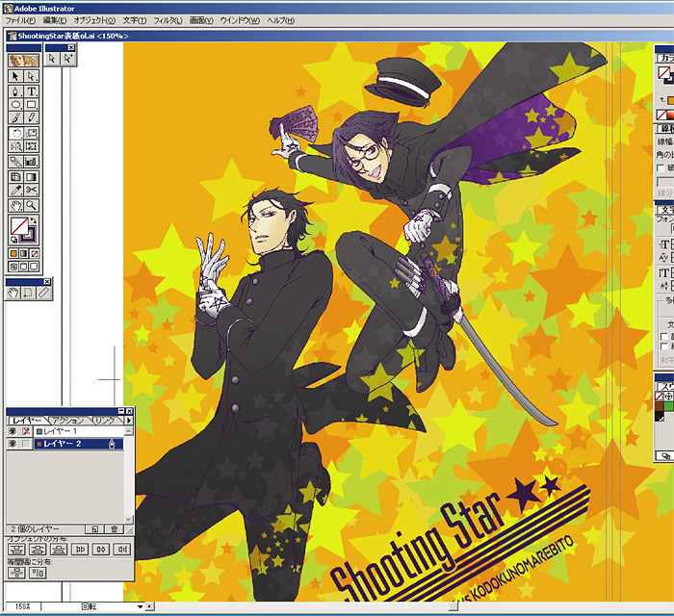This screenshot has height=616, width=674.
Task: Switch to the リンク tab
Action: pyautogui.click(x=104, y=421)
